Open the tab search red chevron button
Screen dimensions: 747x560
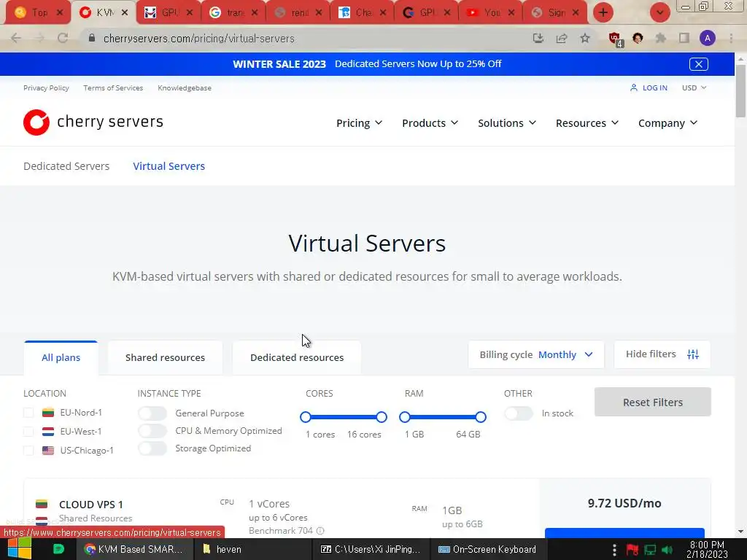pos(659,12)
